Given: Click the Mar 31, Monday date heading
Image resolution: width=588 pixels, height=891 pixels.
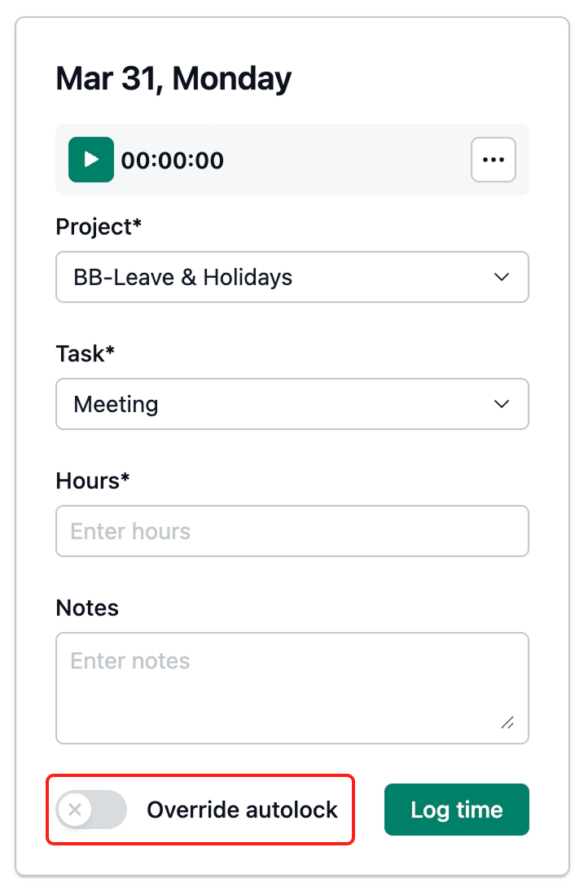Looking at the screenshot, I should [173, 79].
